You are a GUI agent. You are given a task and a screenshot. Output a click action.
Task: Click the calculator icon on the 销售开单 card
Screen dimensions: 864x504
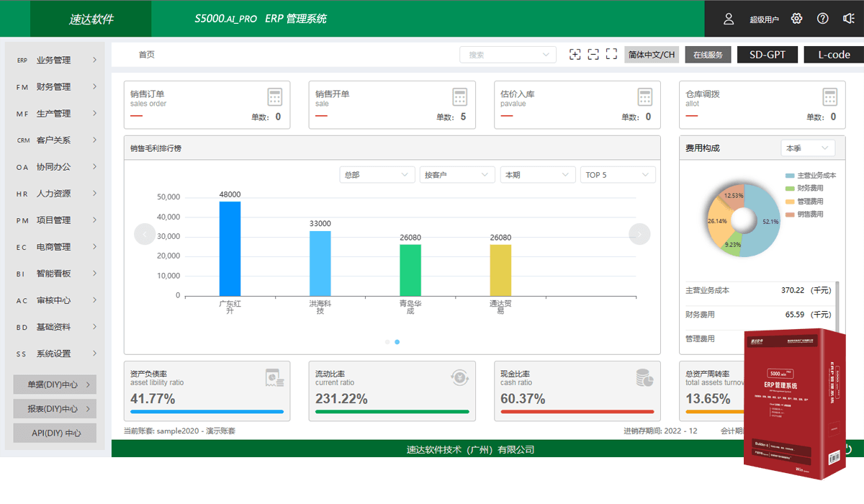point(459,96)
